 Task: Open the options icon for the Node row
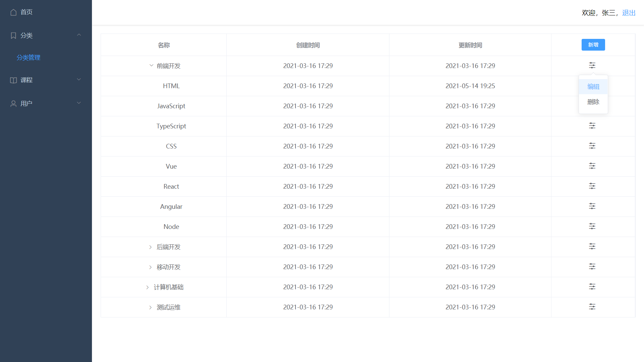click(592, 226)
